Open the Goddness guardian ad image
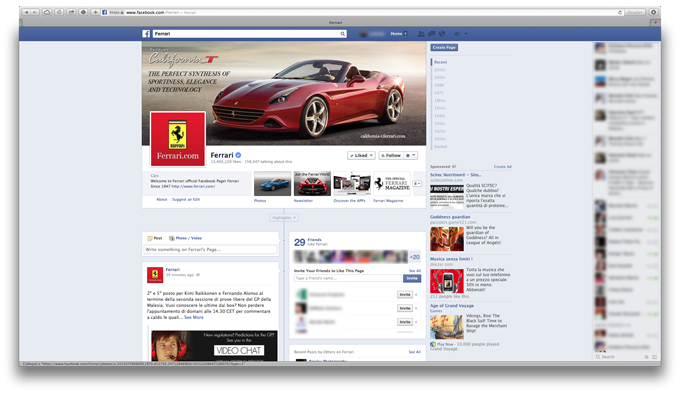Viewport: 680px width, 400px height. pyautogui.click(x=447, y=239)
